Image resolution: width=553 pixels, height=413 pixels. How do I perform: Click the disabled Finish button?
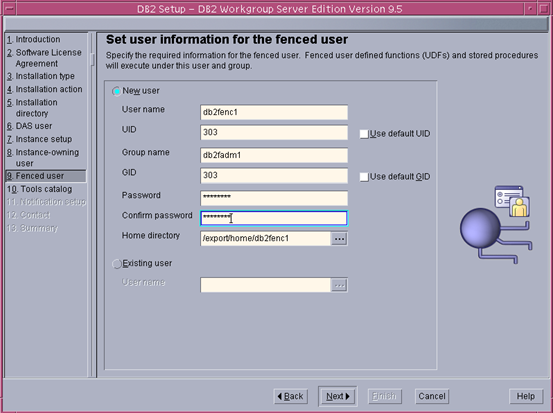coord(384,396)
